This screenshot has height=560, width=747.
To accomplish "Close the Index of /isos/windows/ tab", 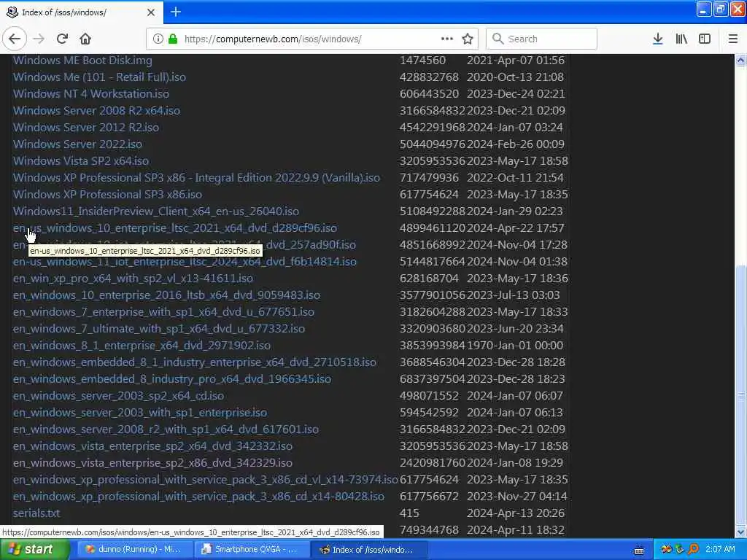I will 151,12.
